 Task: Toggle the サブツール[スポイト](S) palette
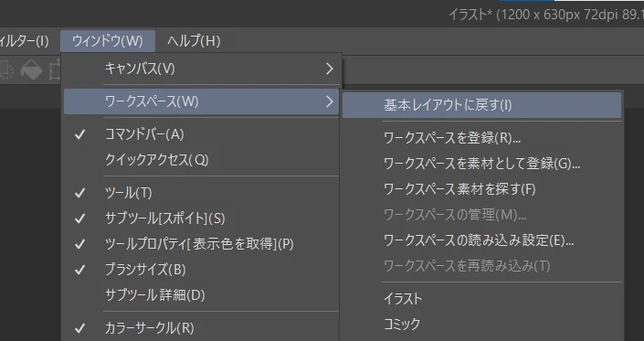pos(202,218)
